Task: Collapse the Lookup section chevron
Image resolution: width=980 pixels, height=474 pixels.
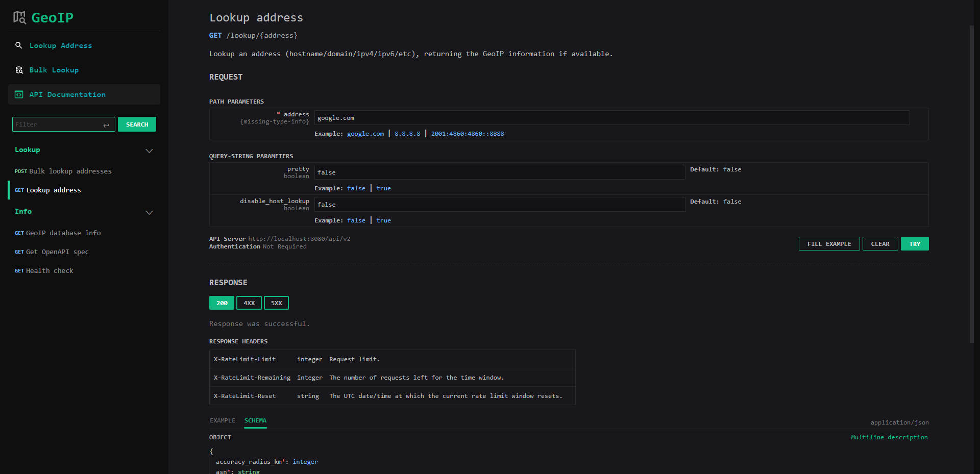Action: [x=149, y=151]
